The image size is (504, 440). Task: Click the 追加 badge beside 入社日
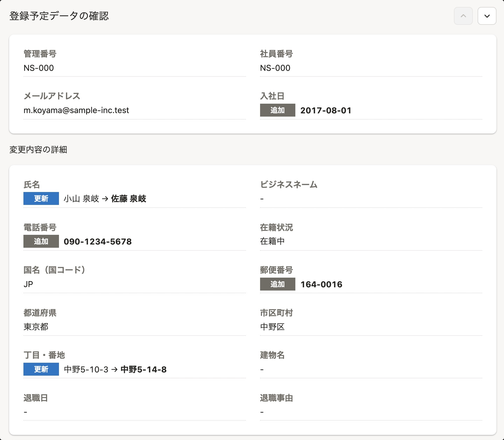tap(277, 110)
